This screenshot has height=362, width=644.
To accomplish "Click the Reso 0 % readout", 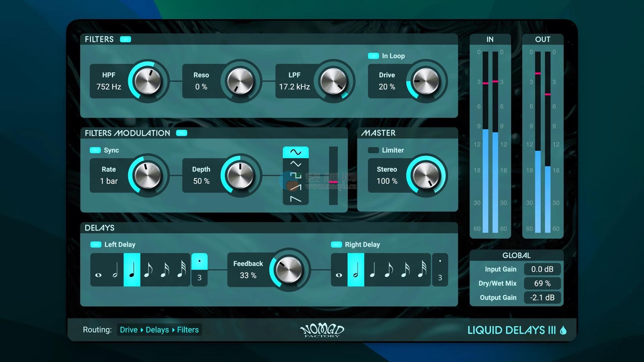I will (x=201, y=87).
